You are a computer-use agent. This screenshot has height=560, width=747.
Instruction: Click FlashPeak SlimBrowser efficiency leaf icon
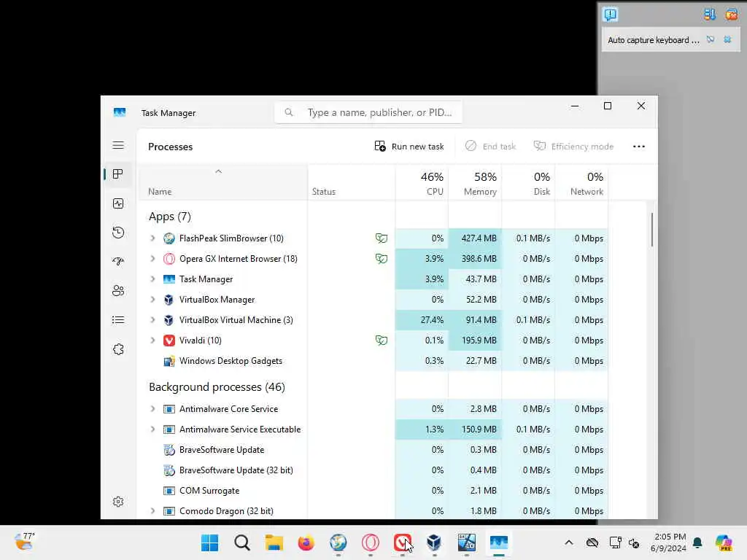pos(381,238)
